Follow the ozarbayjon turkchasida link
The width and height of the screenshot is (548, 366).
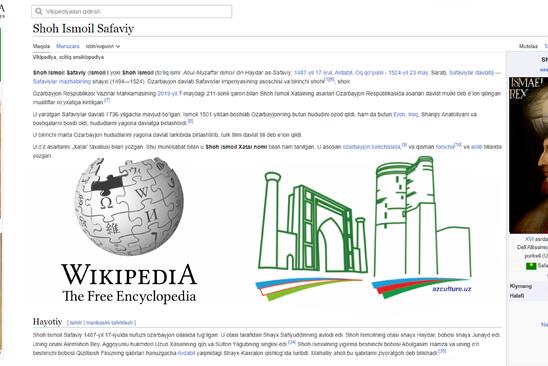(371, 147)
